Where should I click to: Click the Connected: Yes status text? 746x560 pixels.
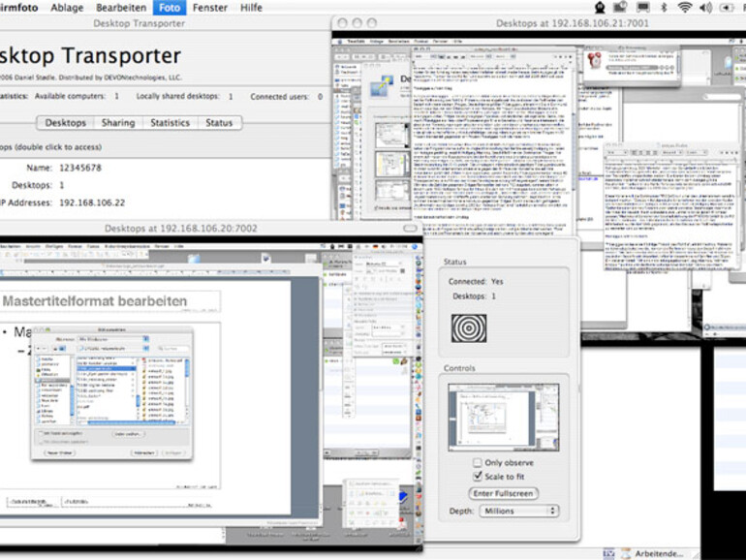[x=476, y=282]
